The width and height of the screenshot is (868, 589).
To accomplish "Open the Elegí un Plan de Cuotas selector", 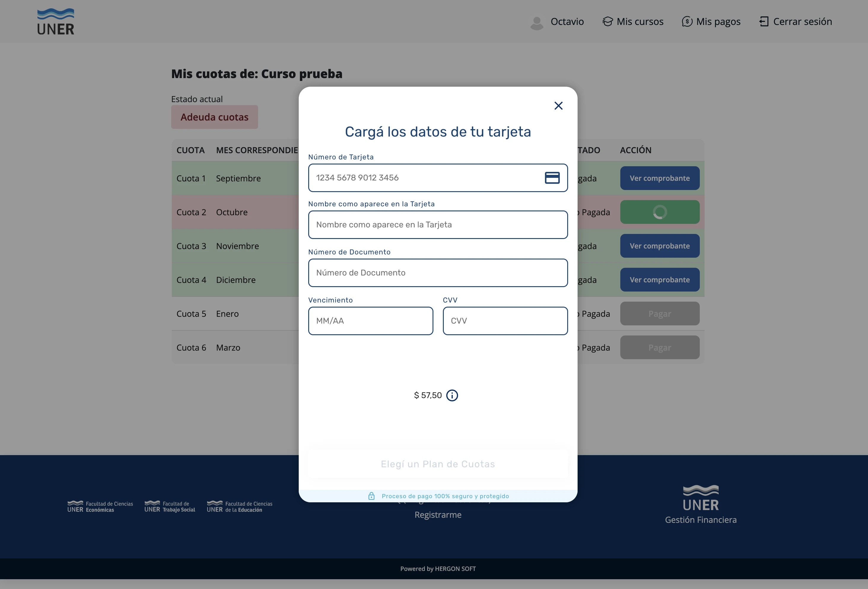I will pyautogui.click(x=438, y=464).
